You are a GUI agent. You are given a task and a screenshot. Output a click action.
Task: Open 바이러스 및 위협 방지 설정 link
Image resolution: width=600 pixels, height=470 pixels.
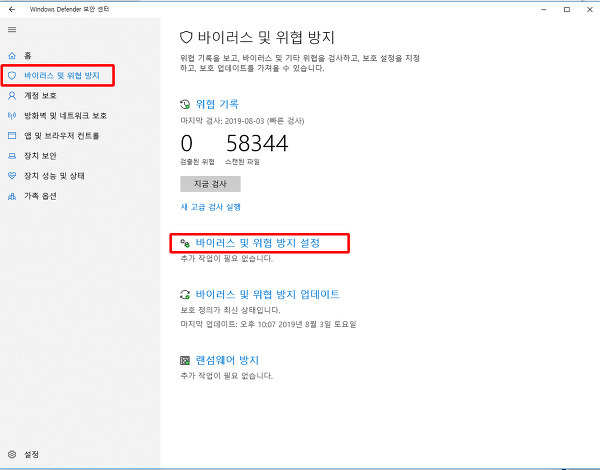point(258,243)
